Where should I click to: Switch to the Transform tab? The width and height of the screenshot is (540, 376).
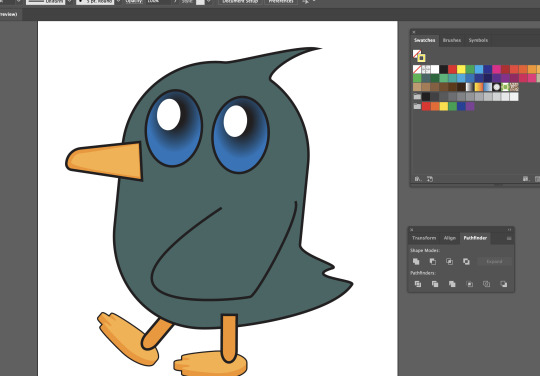[424, 238]
